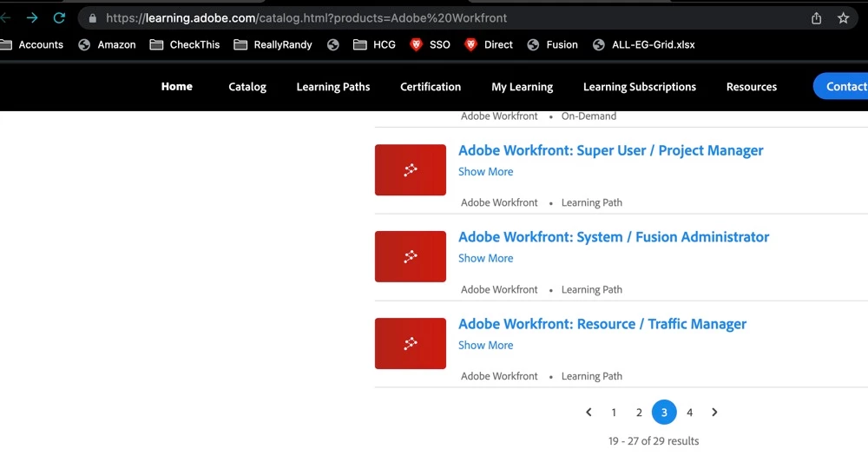The height and width of the screenshot is (456, 868).
Task: Open the Amazon bookmark
Action: [x=108, y=45]
